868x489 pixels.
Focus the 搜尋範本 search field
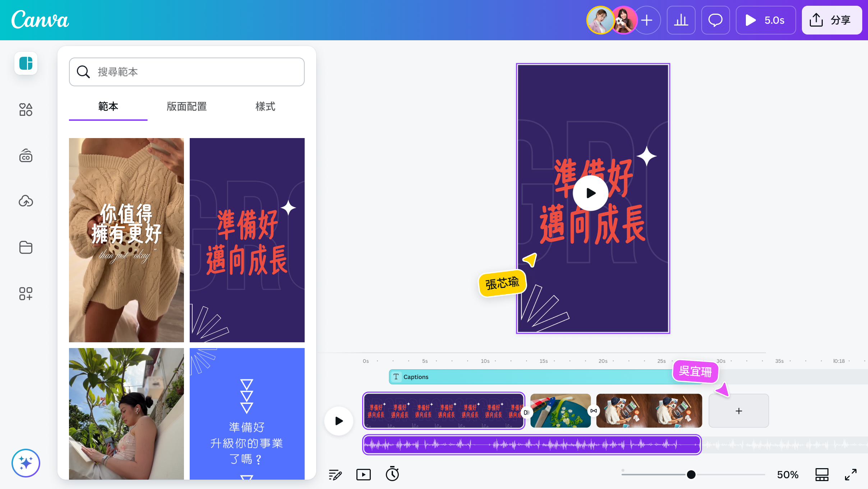(x=187, y=72)
